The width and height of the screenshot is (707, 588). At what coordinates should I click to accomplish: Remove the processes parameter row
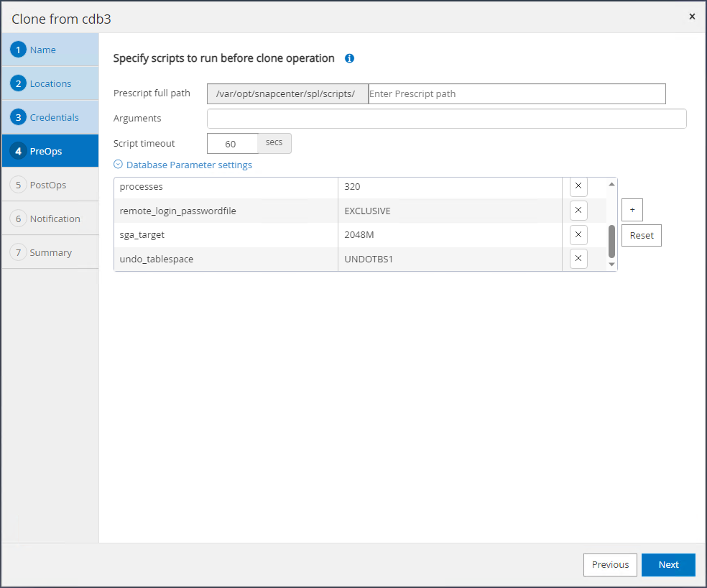(578, 186)
